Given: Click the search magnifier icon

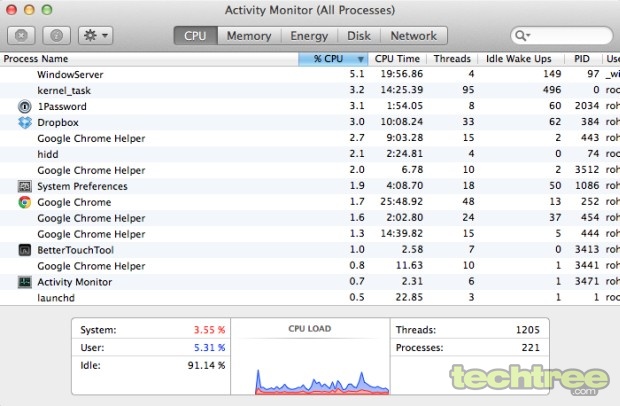Looking at the screenshot, I should pos(522,36).
